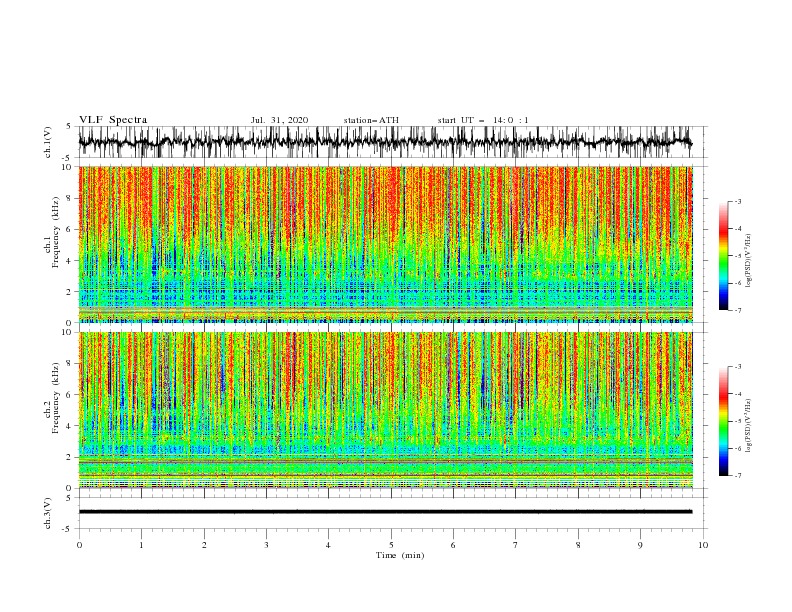Click the "-3" label on ch.1 color bar
792x612 pixels.
point(738,201)
